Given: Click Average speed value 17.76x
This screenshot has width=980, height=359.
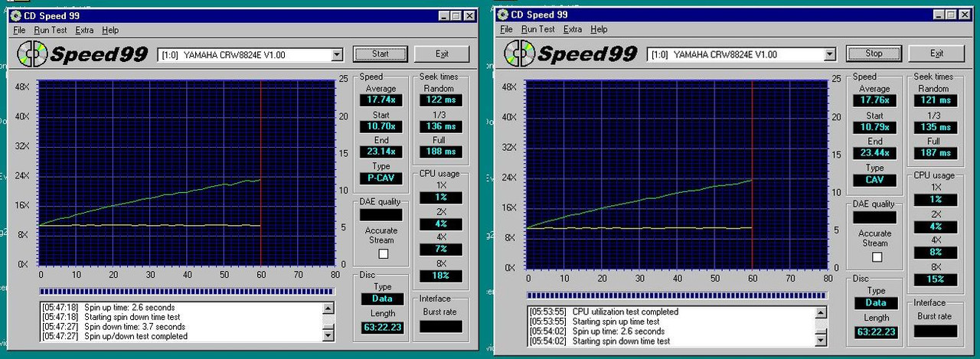Looking at the screenshot, I should coord(874,101).
